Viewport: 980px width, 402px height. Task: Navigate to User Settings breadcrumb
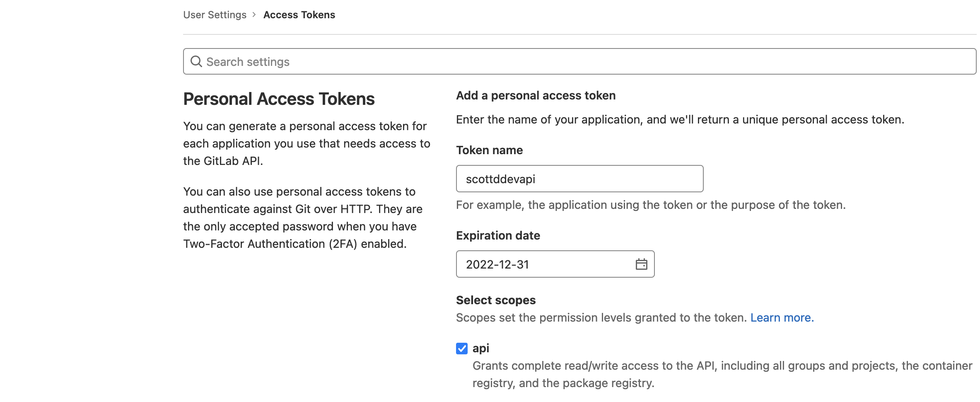[x=215, y=15]
